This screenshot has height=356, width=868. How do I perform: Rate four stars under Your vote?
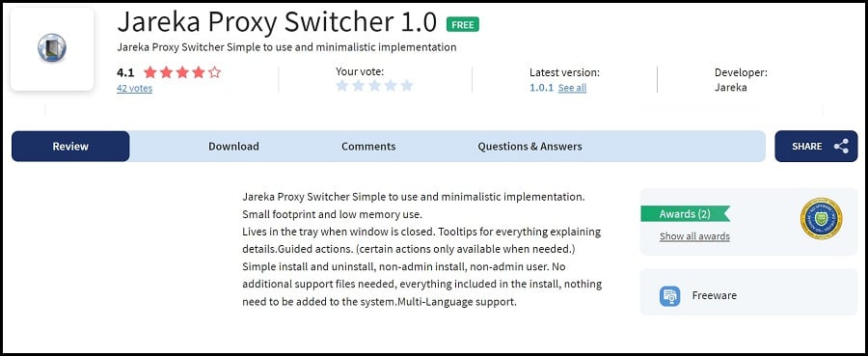pos(391,85)
